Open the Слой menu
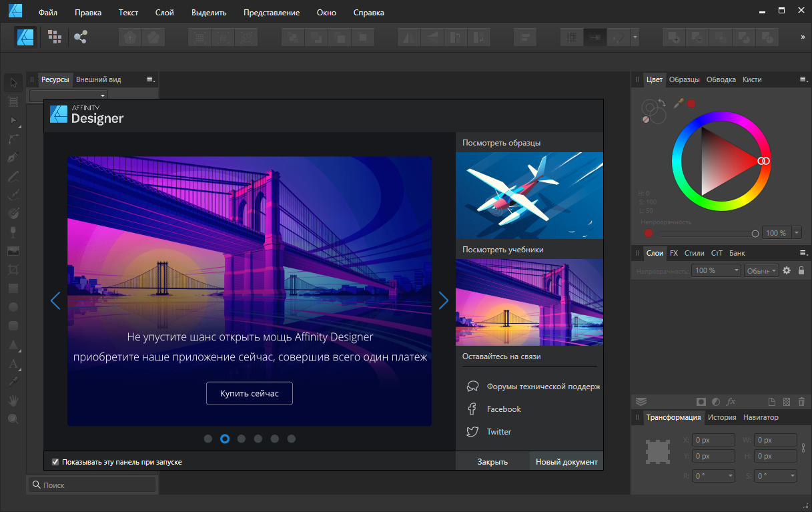The image size is (812, 512). (x=165, y=13)
